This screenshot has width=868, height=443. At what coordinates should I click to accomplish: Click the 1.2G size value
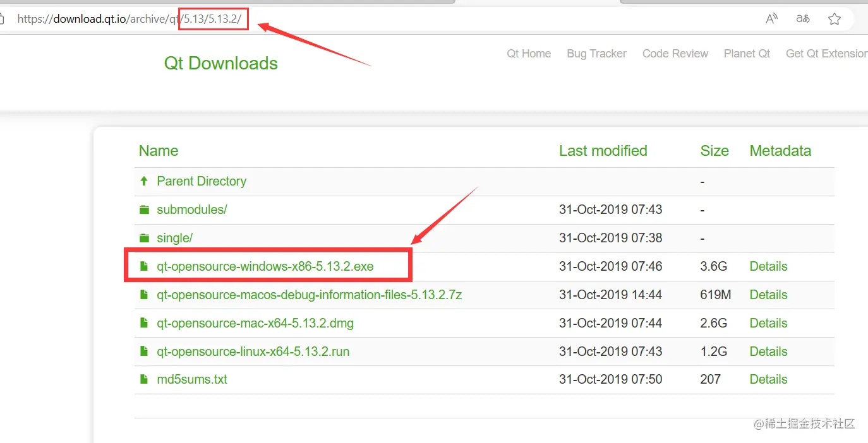click(714, 351)
